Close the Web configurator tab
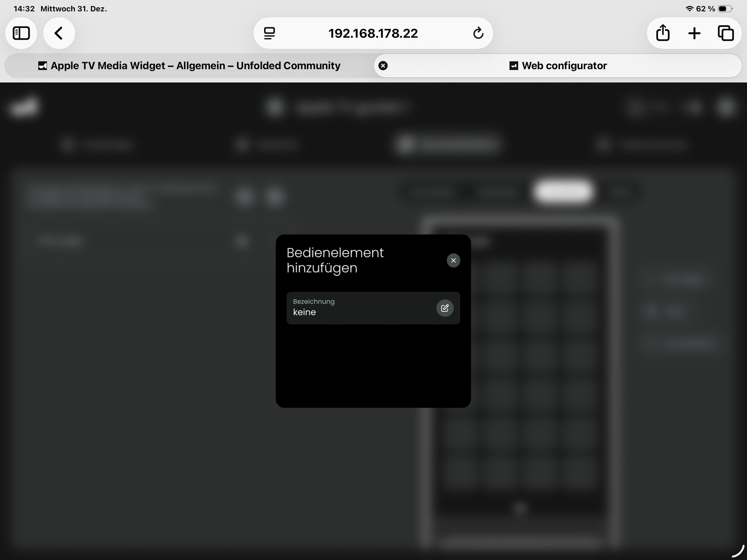This screenshot has width=747, height=560. [383, 65]
